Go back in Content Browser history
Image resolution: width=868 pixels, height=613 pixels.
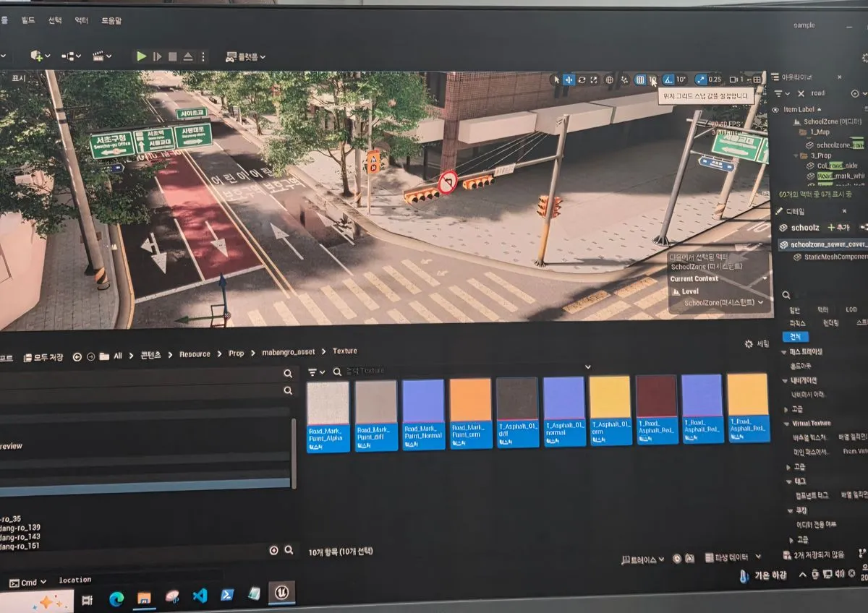77,356
